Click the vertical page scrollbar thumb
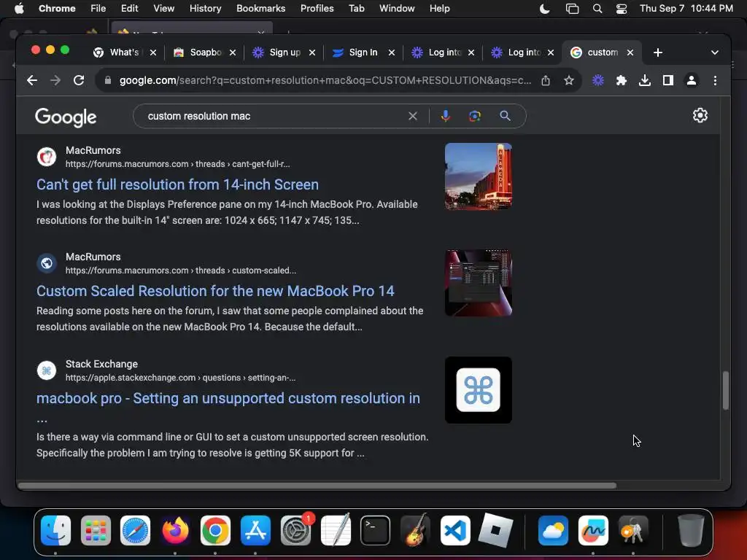 pyautogui.click(x=726, y=390)
